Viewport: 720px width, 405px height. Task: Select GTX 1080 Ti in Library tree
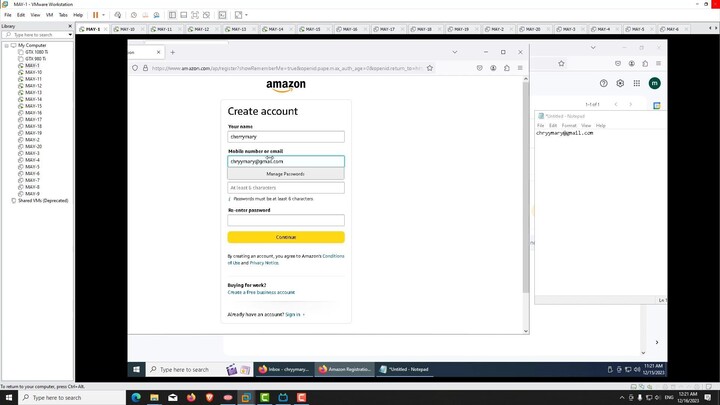tap(36, 52)
